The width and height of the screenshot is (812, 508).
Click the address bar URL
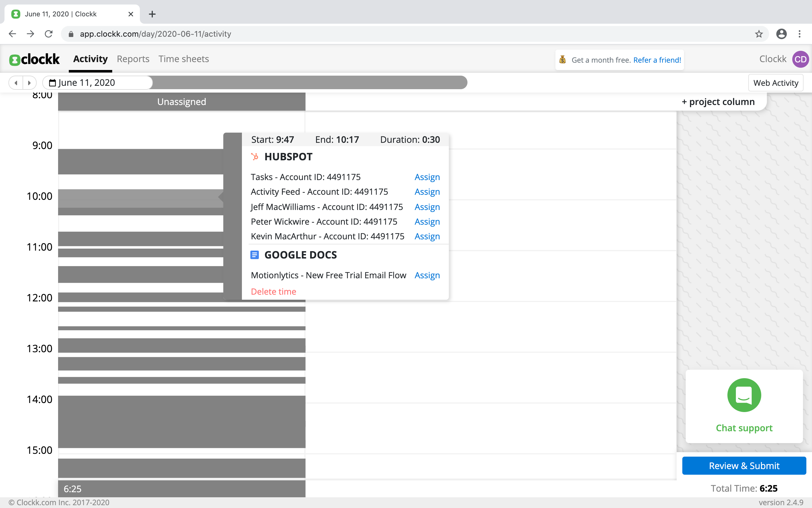click(x=155, y=34)
